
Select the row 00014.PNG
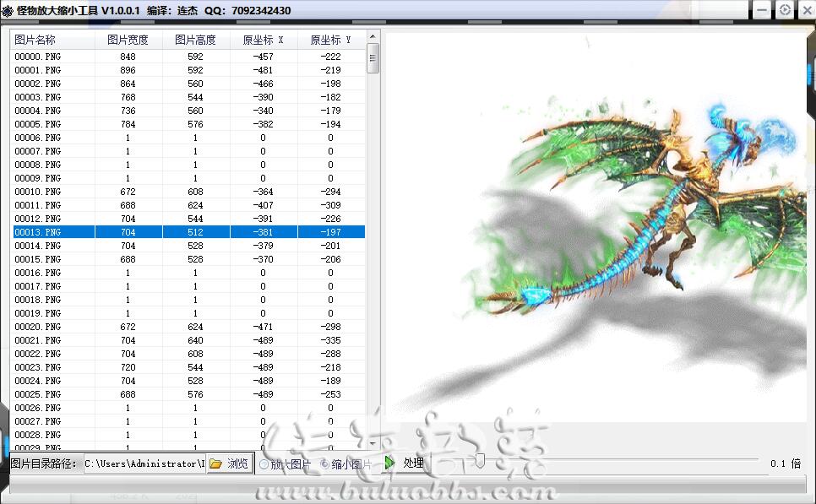click(188, 246)
